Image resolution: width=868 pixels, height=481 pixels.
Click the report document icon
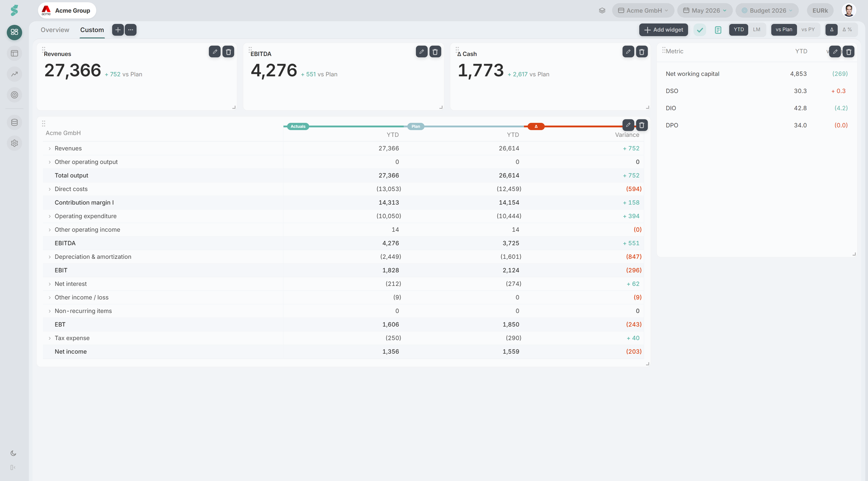718,30
